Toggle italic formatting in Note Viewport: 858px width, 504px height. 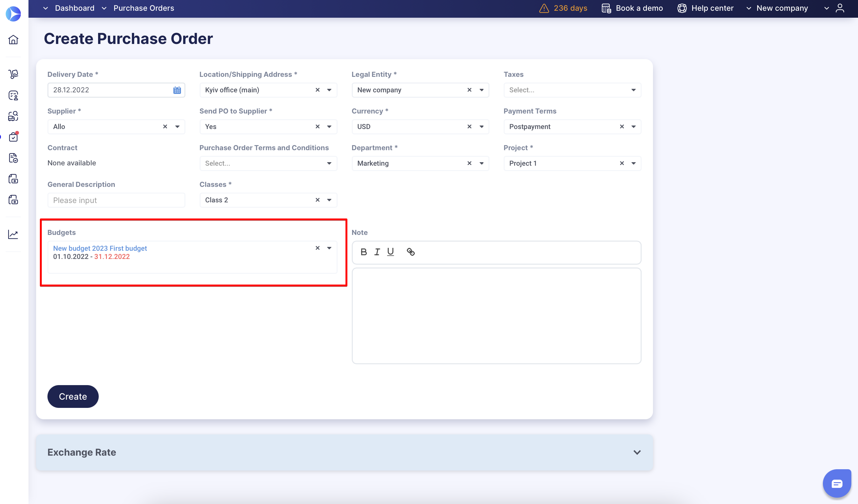(377, 252)
